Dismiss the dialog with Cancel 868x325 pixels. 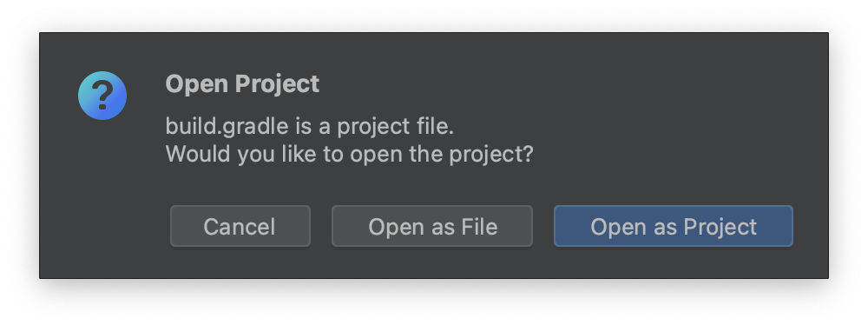coord(240,226)
